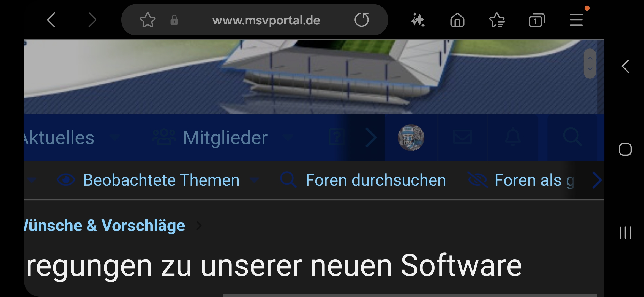Image resolution: width=644 pixels, height=297 pixels.
Task: Expand the Mitglieder dropdown arrow
Action: (288, 137)
